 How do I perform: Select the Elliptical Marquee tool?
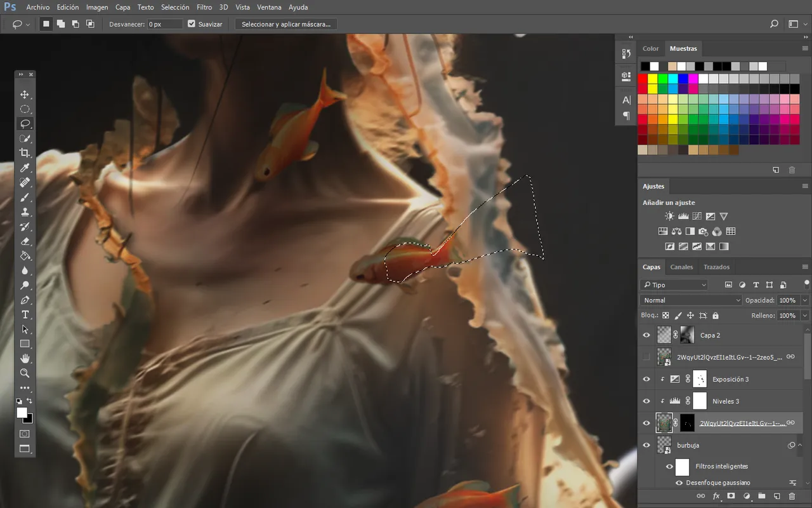(25, 109)
